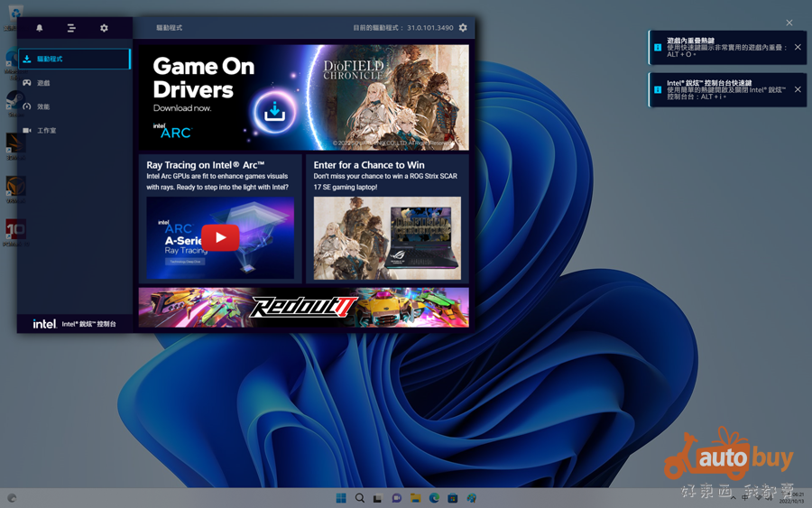Click the Enter for a Chance to Win heading
This screenshot has width=812, height=508.
(369, 165)
